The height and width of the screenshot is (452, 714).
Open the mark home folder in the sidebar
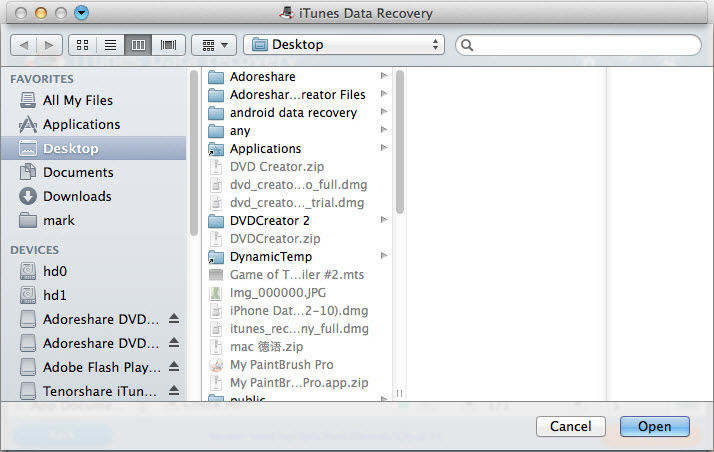(93, 220)
